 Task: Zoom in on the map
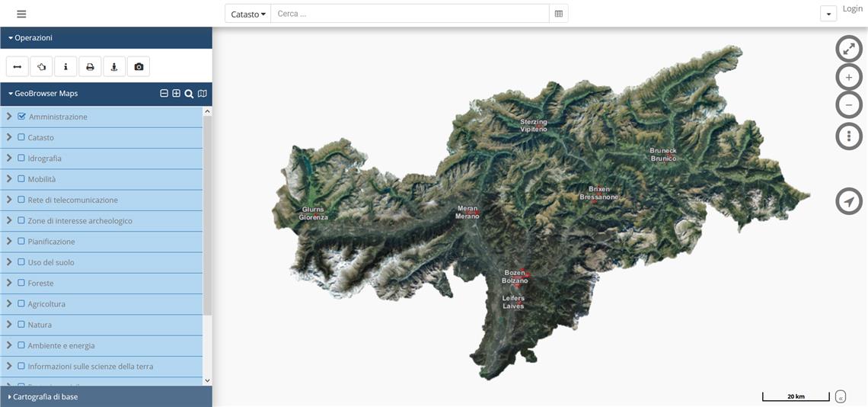click(849, 77)
